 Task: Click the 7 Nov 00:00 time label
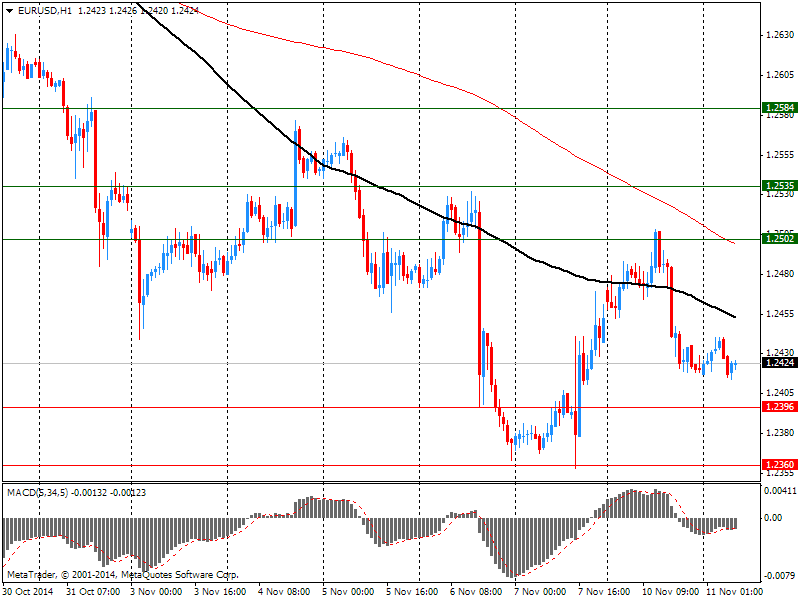(540, 592)
